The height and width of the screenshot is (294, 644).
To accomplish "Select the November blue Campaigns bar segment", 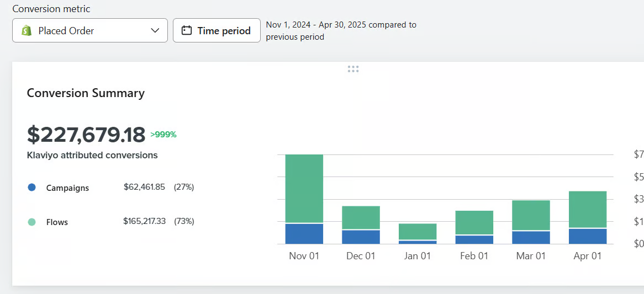I will [304, 234].
